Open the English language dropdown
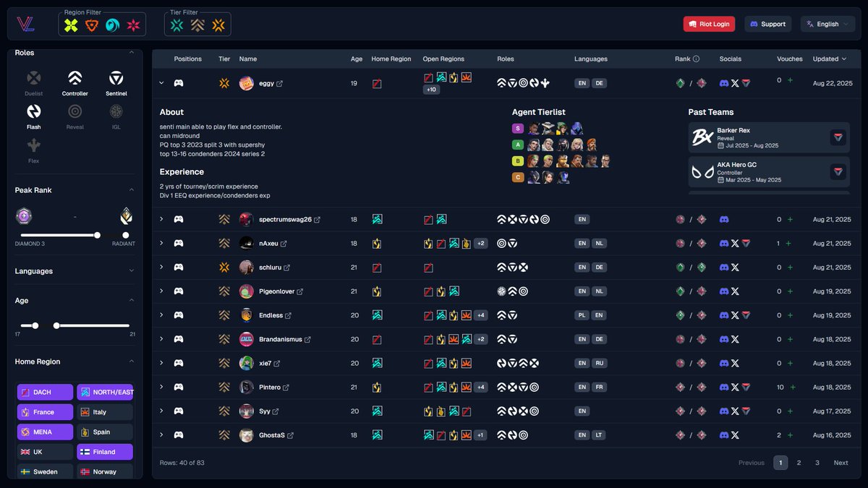868x488 pixels. point(827,24)
